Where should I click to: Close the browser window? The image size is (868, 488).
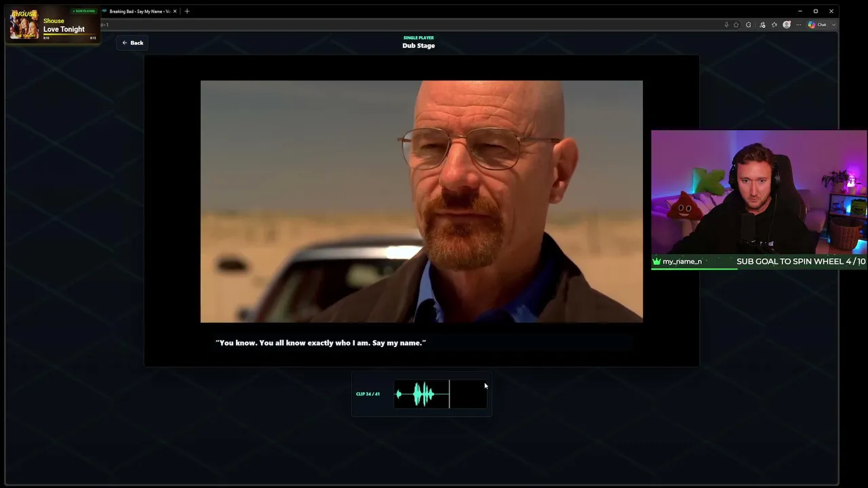831,11
